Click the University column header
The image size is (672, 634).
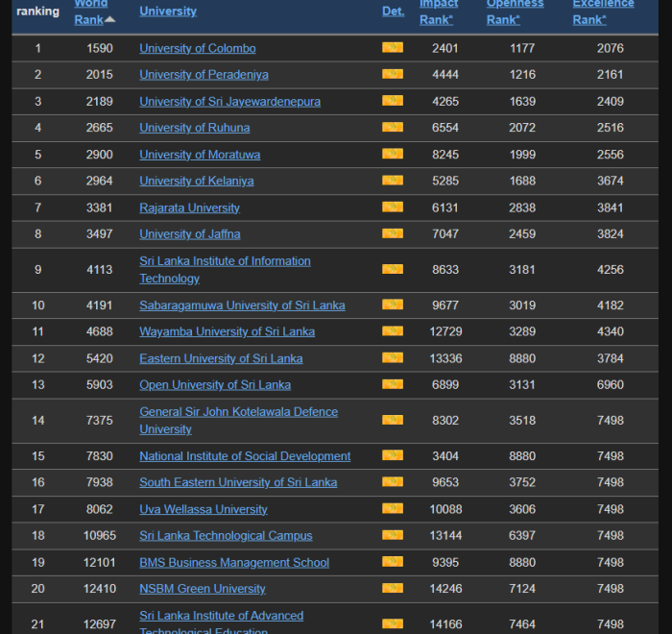tap(168, 12)
